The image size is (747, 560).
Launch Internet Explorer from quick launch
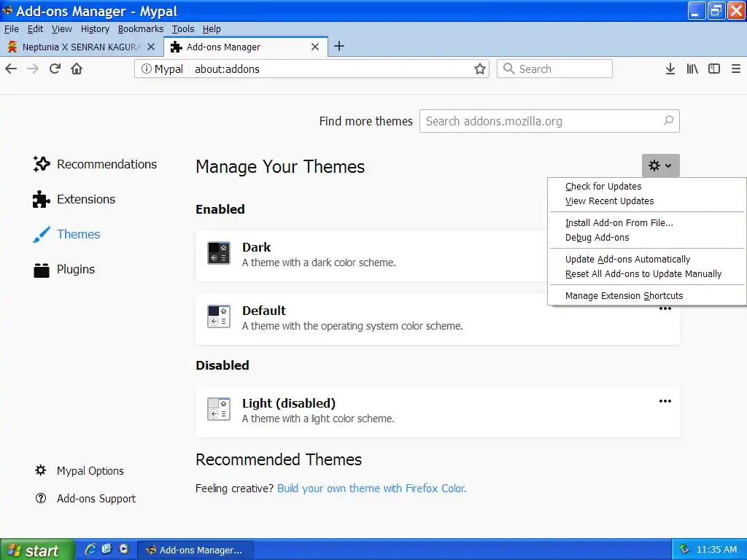coord(90,549)
